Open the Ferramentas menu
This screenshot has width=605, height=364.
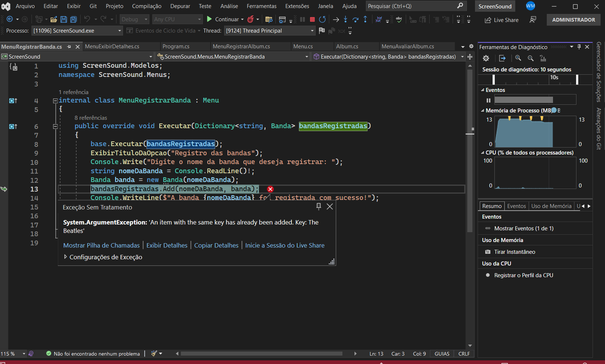click(x=261, y=6)
